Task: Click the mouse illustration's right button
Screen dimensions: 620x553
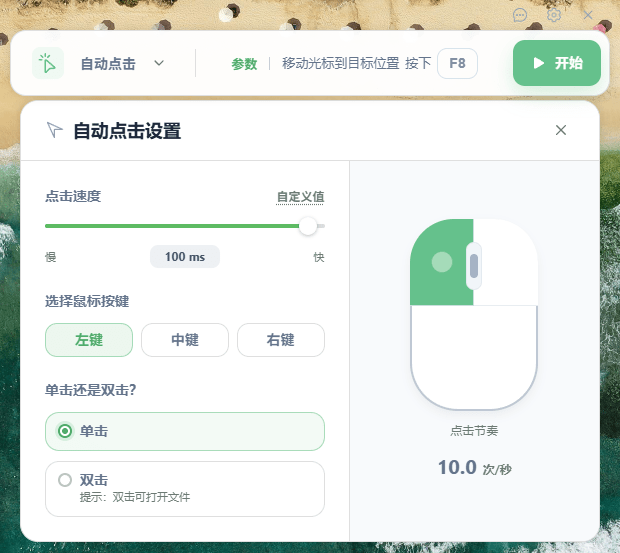Action: click(506, 262)
